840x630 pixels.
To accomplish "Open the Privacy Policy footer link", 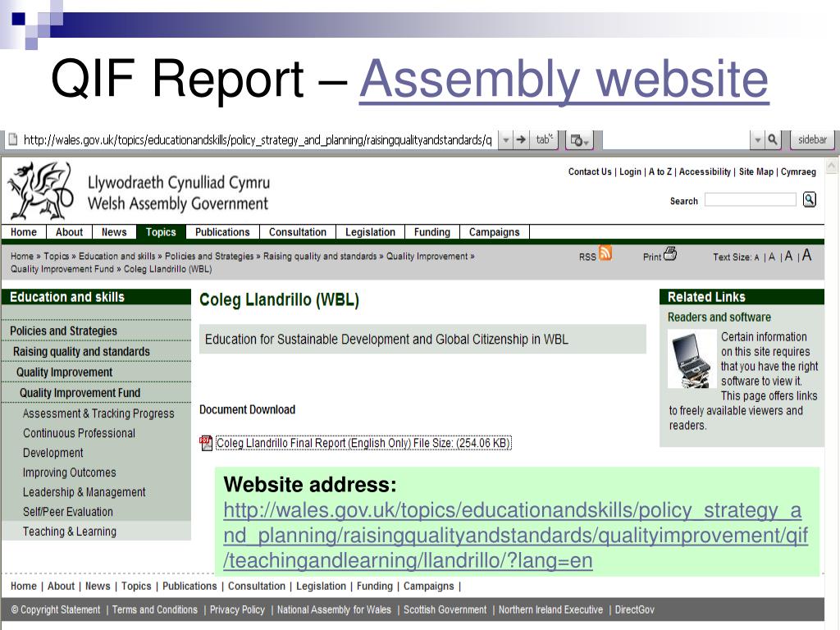I will (x=237, y=609).
